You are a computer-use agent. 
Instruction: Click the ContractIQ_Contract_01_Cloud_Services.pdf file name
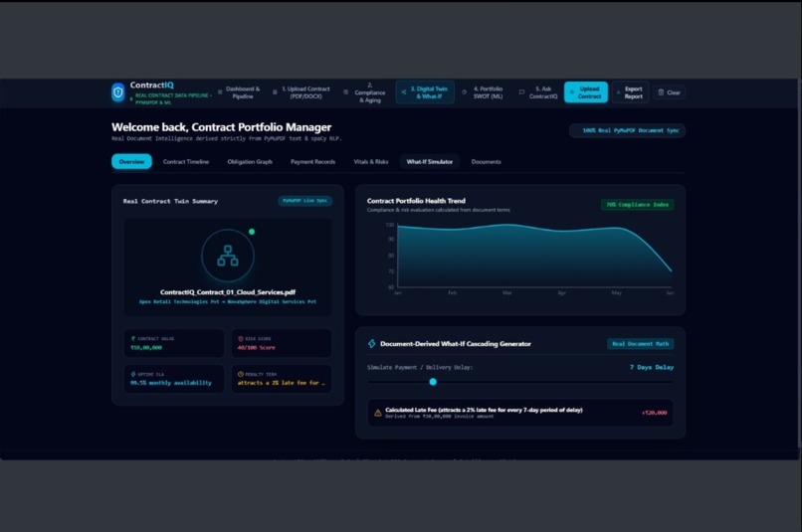tap(228, 292)
